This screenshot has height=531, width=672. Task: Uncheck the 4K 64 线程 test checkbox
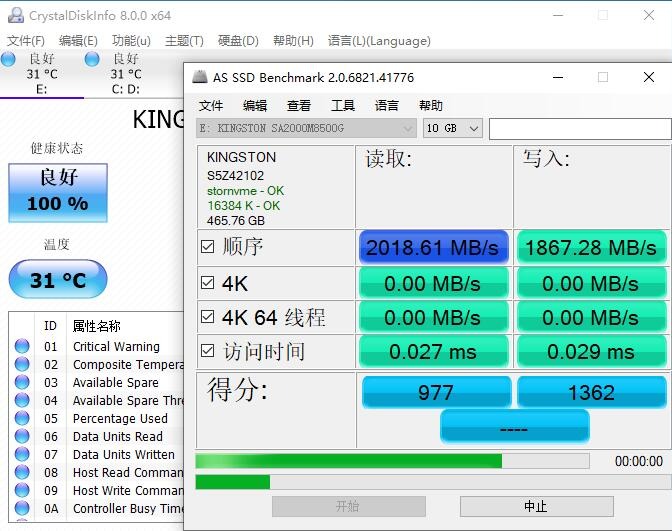(207, 316)
